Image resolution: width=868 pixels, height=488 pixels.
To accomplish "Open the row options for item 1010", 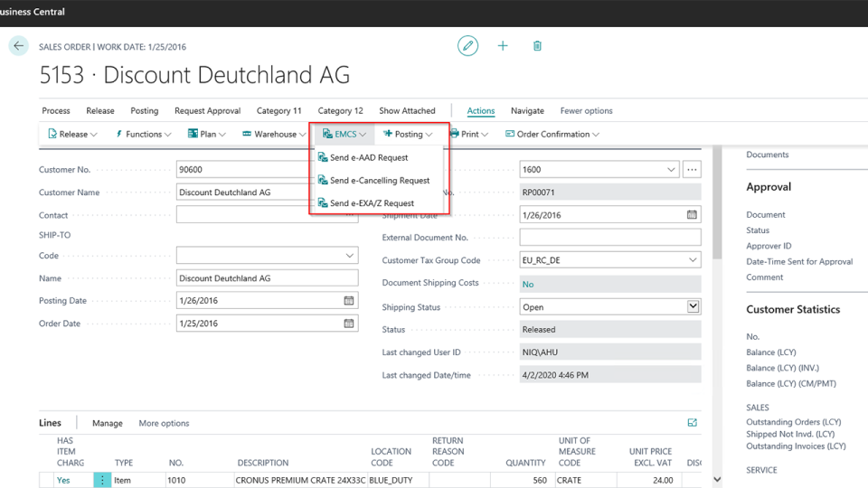I will tap(102, 480).
